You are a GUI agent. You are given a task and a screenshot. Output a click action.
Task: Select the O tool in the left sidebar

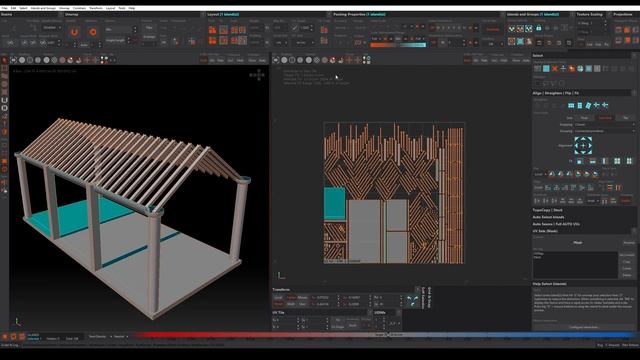tap(4, 108)
